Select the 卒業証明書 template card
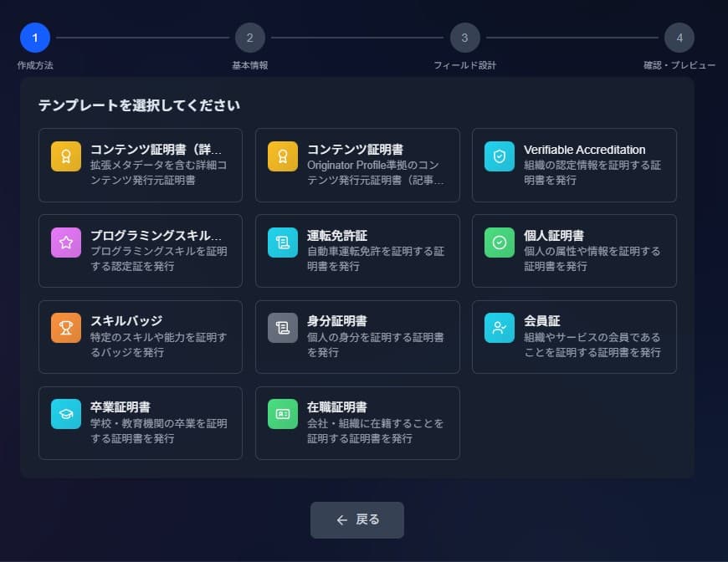 click(x=140, y=422)
